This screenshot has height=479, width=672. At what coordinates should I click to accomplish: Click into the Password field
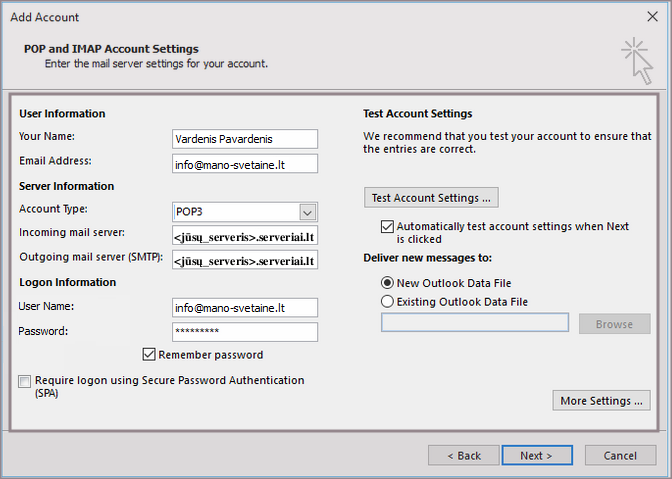pyautogui.click(x=245, y=332)
